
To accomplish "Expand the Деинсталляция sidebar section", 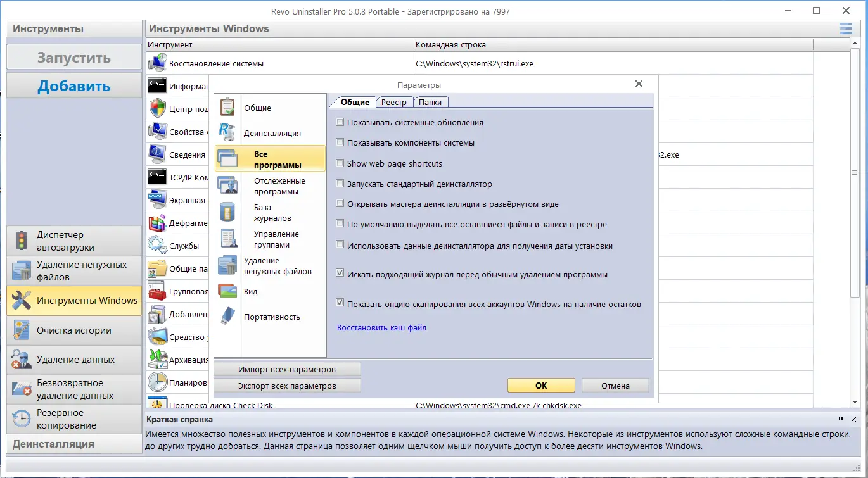I will coord(74,444).
